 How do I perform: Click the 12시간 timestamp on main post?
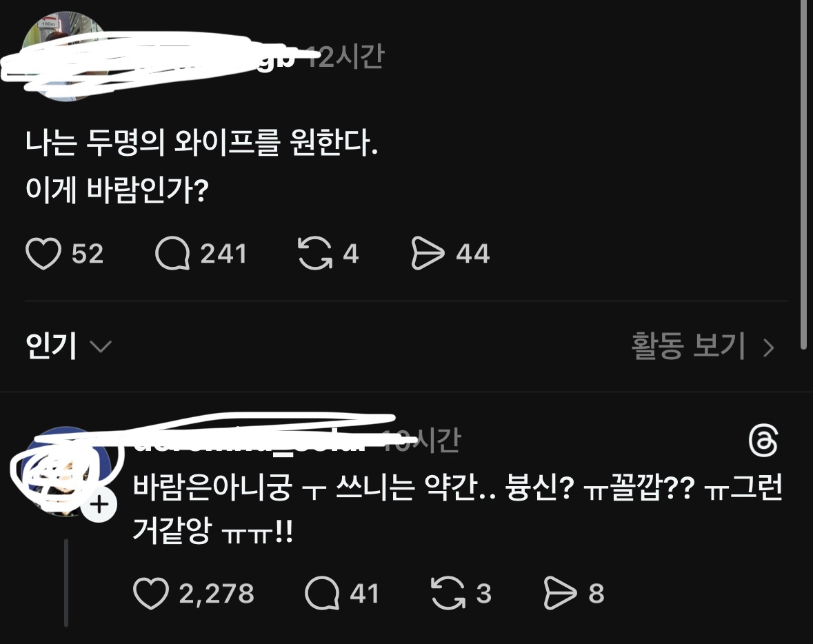[x=345, y=57]
